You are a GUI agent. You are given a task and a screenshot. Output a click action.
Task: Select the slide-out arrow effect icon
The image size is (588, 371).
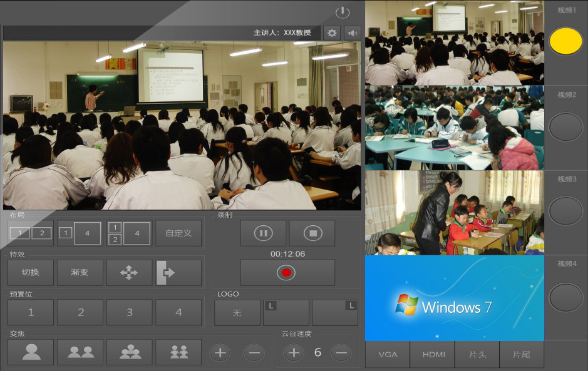point(178,273)
